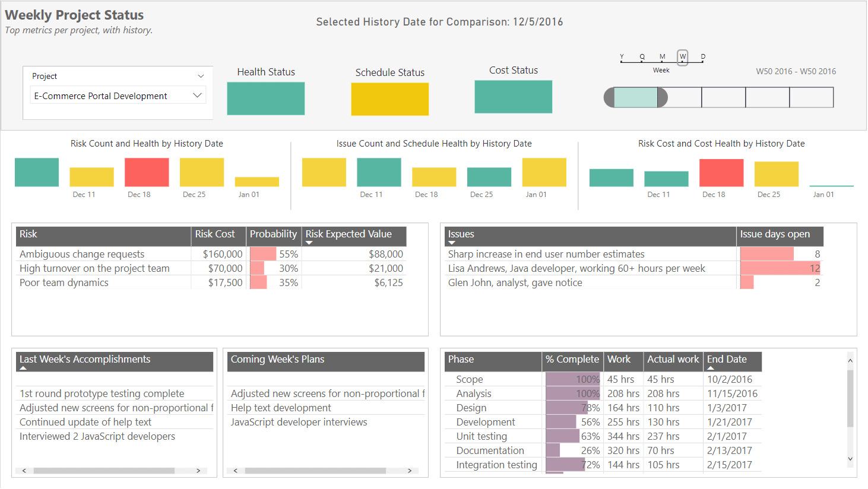This screenshot has width=868, height=489.
Task: Click right scroll arrow in Accomplishments table
Action: [198, 471]
